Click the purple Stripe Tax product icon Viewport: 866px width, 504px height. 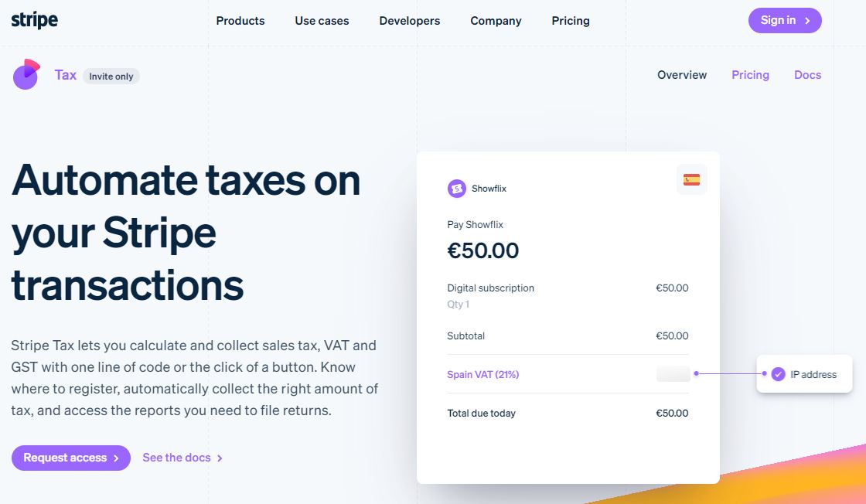pos(26,74)
